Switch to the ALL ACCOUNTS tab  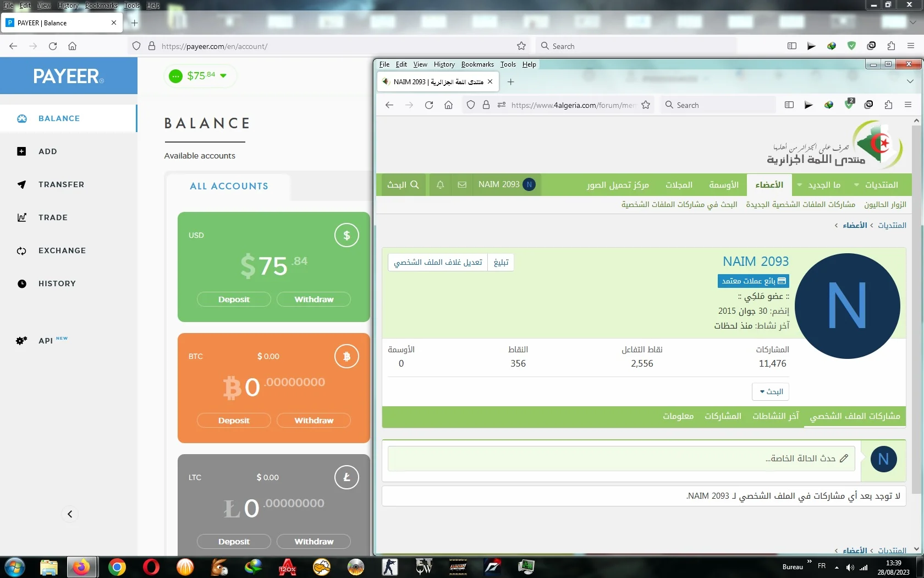pos(229,186)
